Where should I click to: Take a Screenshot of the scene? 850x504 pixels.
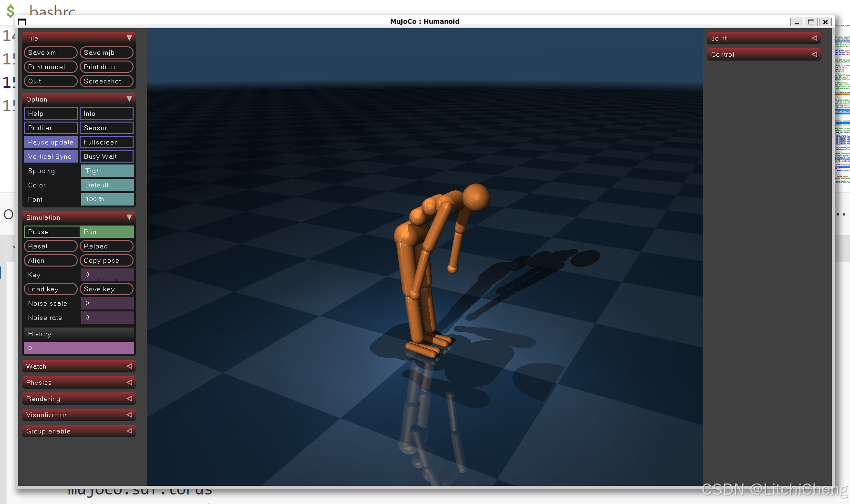coord(106,81)
